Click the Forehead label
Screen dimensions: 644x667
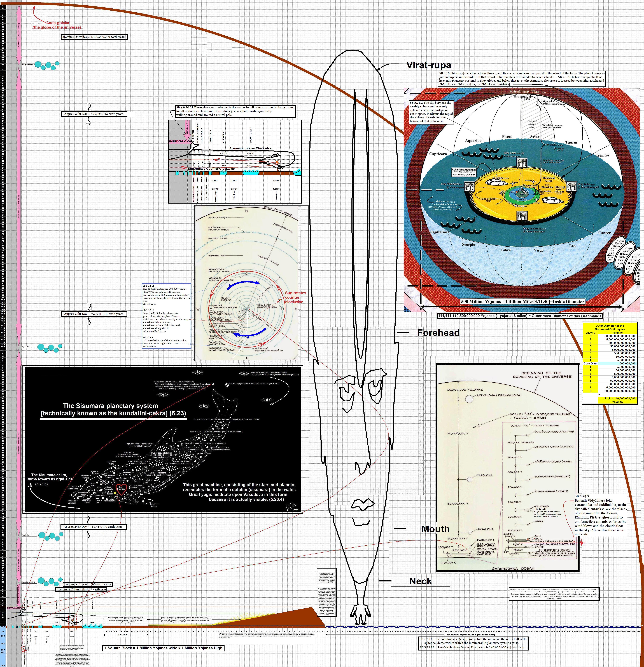point(438,333)
